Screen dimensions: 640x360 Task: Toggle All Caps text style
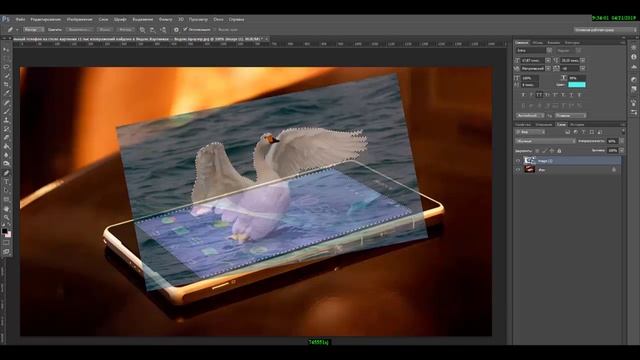click(x=539, y=95)
